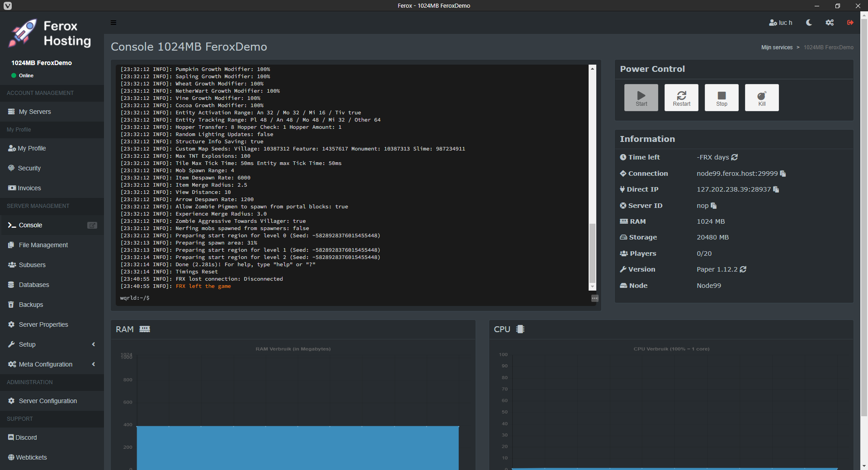
Task: Click the RAM chip icon
Action: tap(145, 329)
